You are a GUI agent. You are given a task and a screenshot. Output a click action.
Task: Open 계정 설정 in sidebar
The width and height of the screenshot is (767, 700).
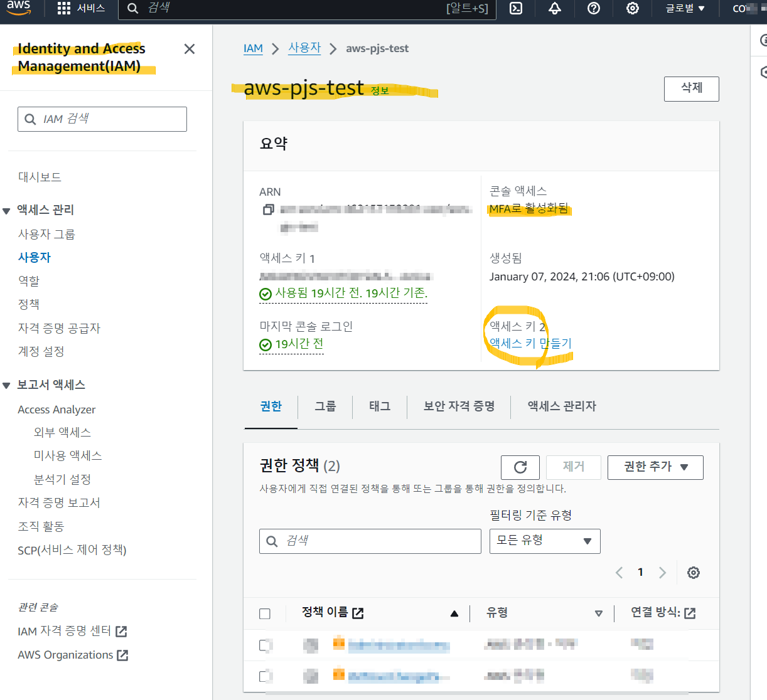pos(41,352)
